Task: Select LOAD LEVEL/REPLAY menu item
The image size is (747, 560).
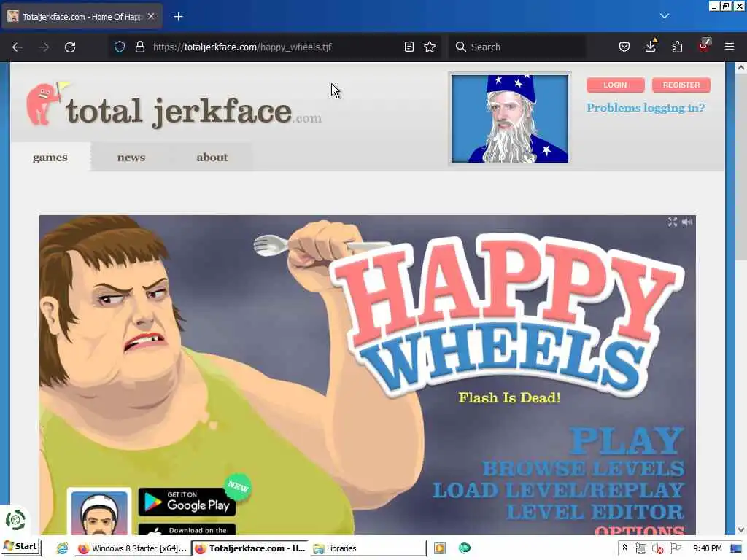Action: coord(558,491)
